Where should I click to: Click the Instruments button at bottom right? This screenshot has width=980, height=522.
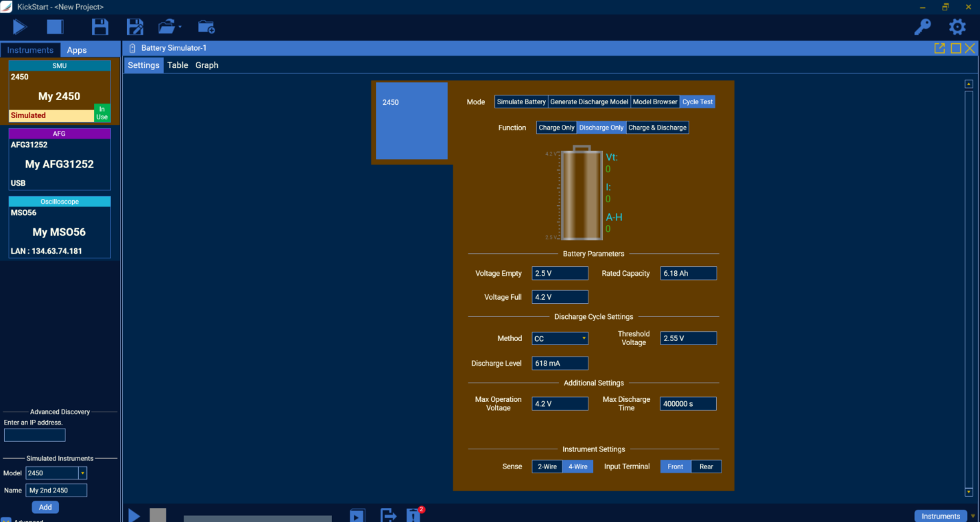coord(941,516)
